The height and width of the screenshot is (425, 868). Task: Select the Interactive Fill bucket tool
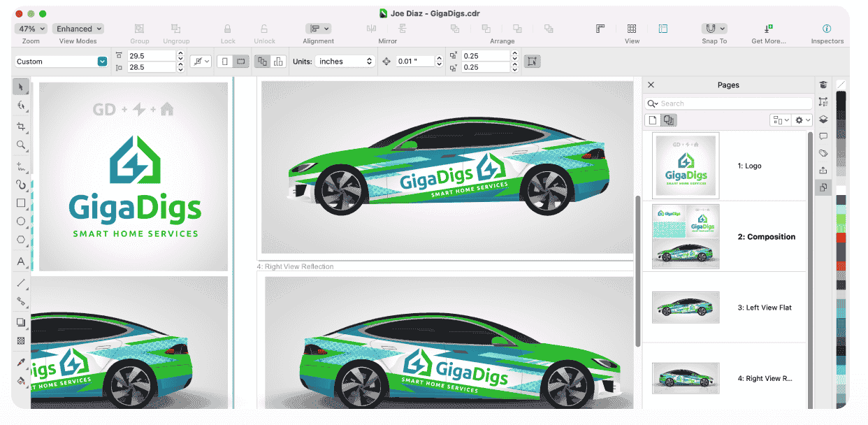(21, 381)
